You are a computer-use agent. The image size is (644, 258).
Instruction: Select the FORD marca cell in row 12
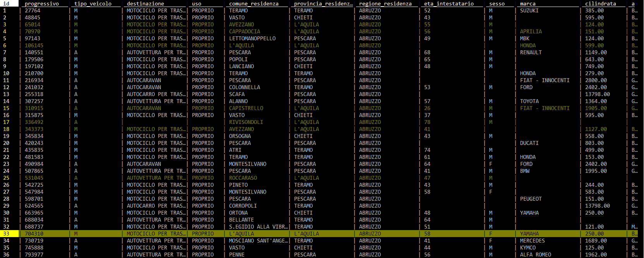click(526, 87)
